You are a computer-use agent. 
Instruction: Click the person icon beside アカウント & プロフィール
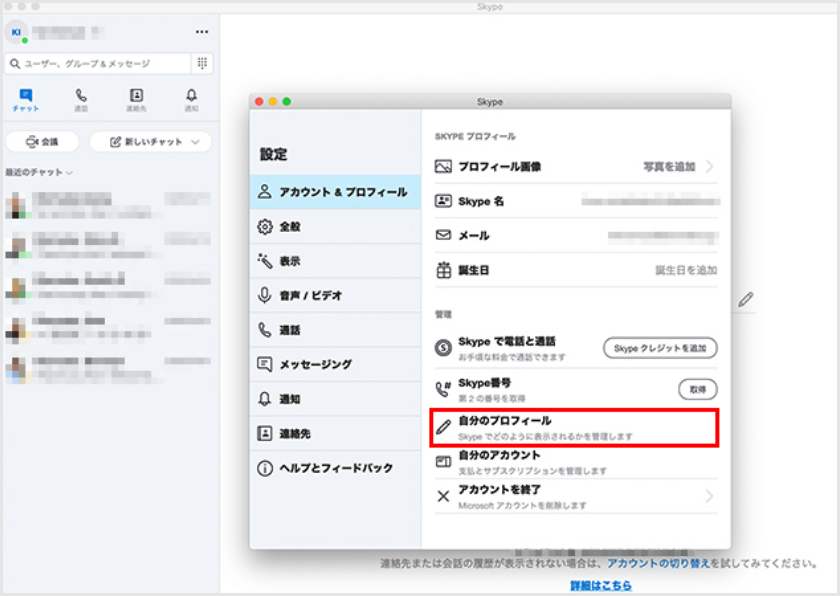(x=265, y=192)
